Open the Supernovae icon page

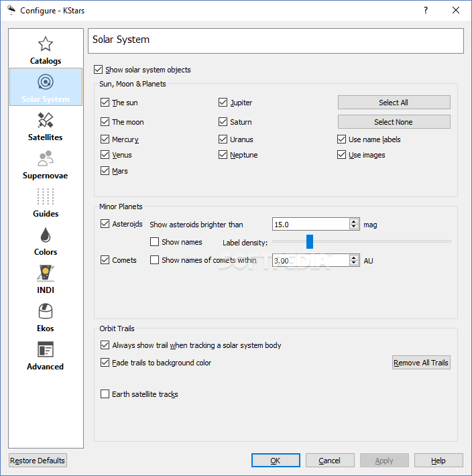(x=46, y=158)
